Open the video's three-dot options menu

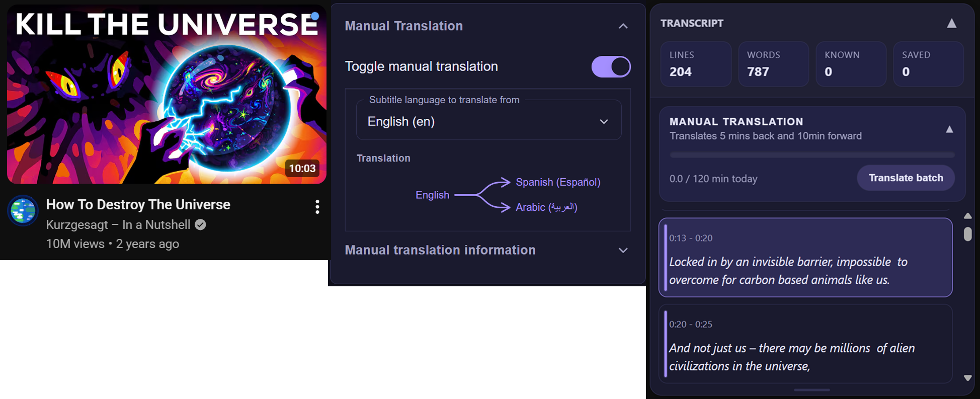(317, 207)
